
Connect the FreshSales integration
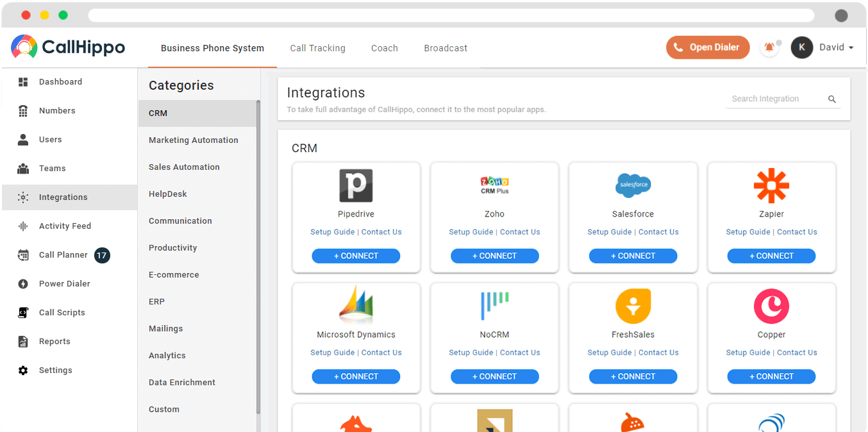tap(633, 376)
